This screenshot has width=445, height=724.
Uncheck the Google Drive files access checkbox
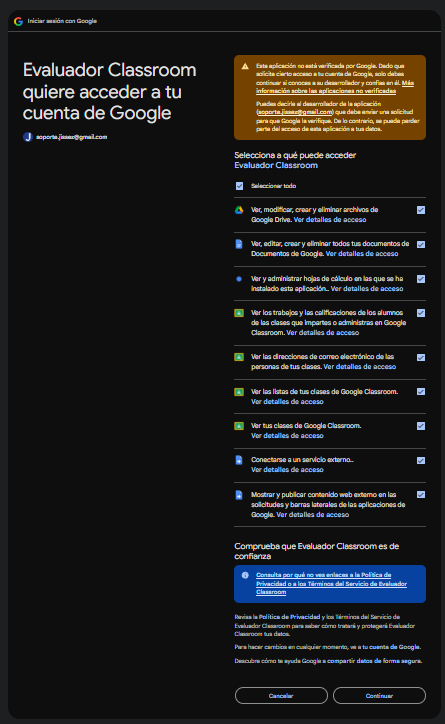[421, 210]
